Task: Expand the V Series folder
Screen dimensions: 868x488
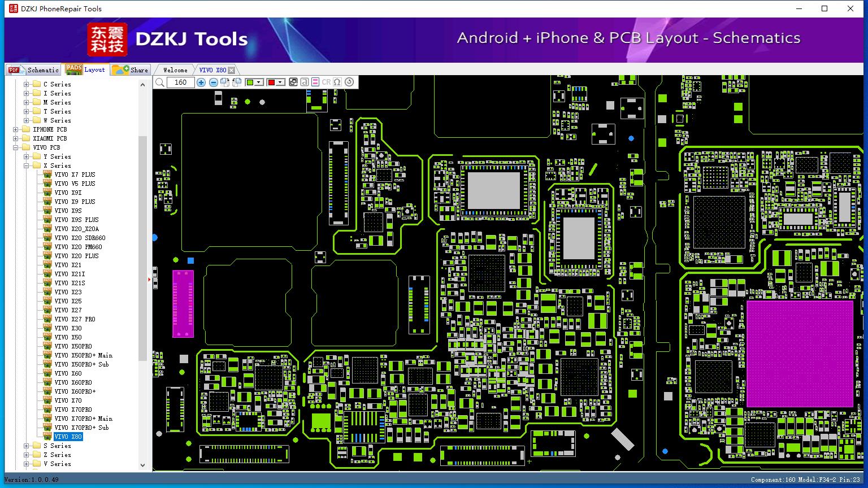Action: click(26, 464)
